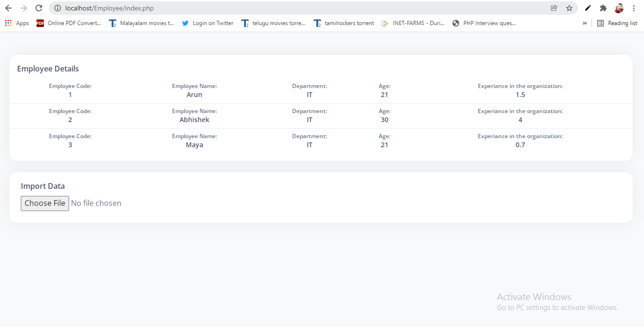Click experience value 4 in Abhishek's row
Viewport: 644px width, 327px height.
tap(520, 120)
